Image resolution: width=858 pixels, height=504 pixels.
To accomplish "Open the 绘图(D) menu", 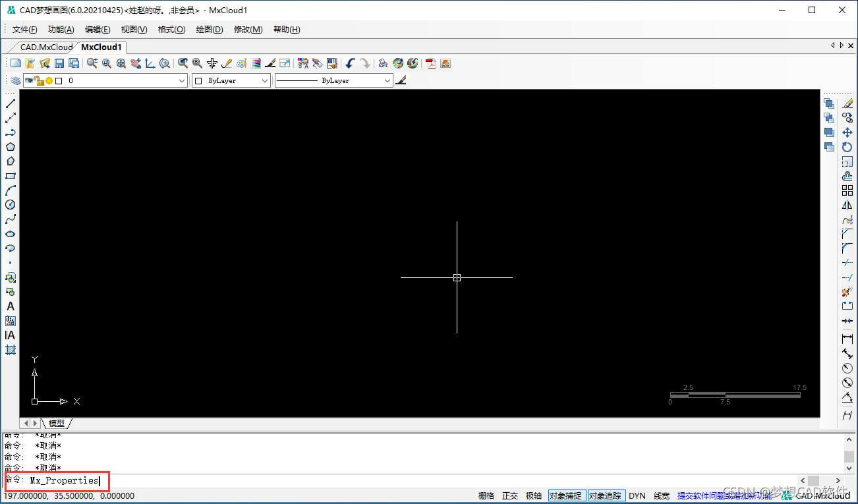I will click(x=210, y=30).
